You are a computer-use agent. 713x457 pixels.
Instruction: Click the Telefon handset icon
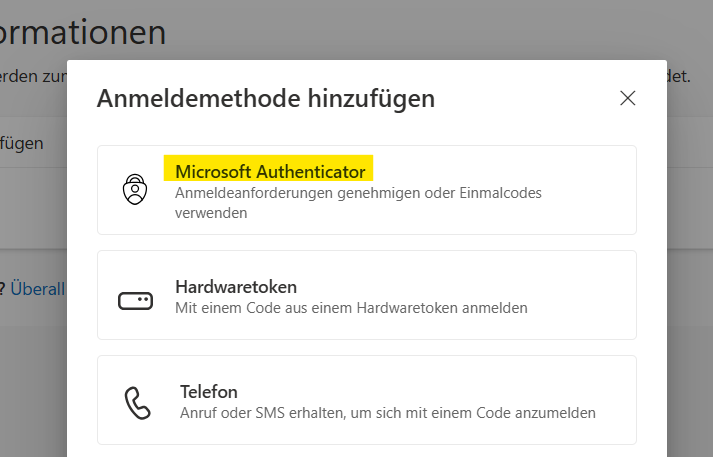pos(136,402)
